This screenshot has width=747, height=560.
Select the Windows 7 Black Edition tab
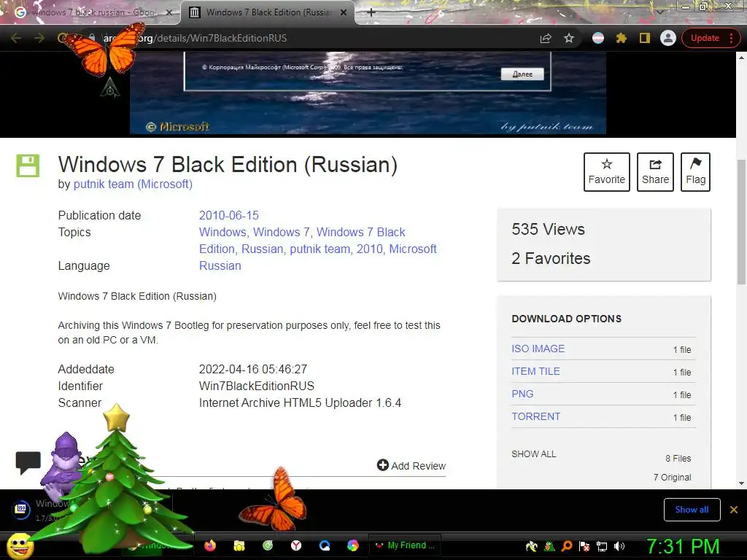click(267, 12)
